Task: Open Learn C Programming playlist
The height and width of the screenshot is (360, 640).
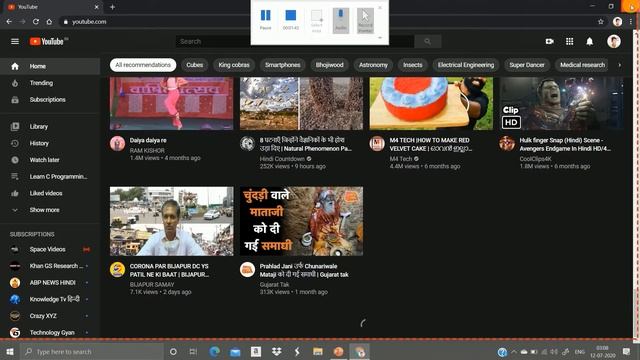Action: 50,177
